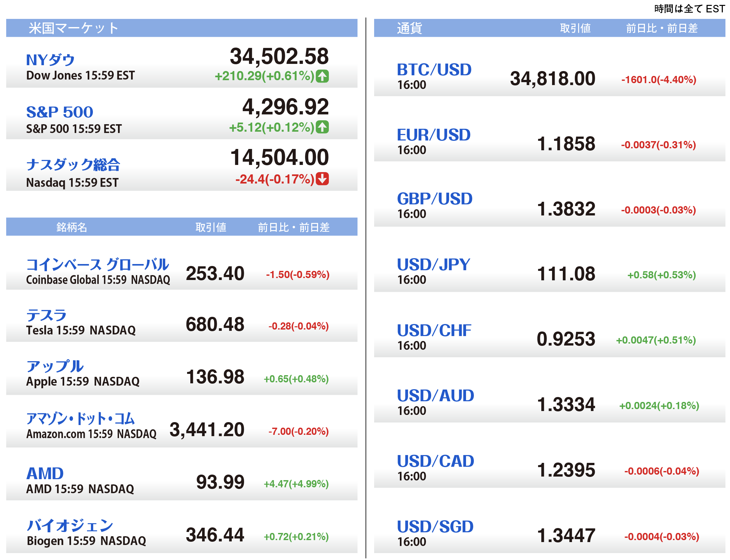Open the NYダウ index link
Image resolution: width=730 pixels, height=560 pixels.
point(50,60)
